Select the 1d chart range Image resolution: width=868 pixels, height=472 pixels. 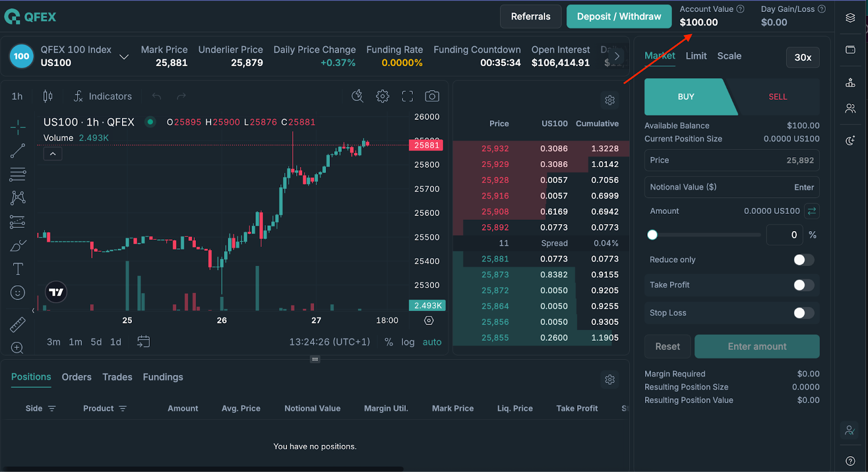coord(116,342)
